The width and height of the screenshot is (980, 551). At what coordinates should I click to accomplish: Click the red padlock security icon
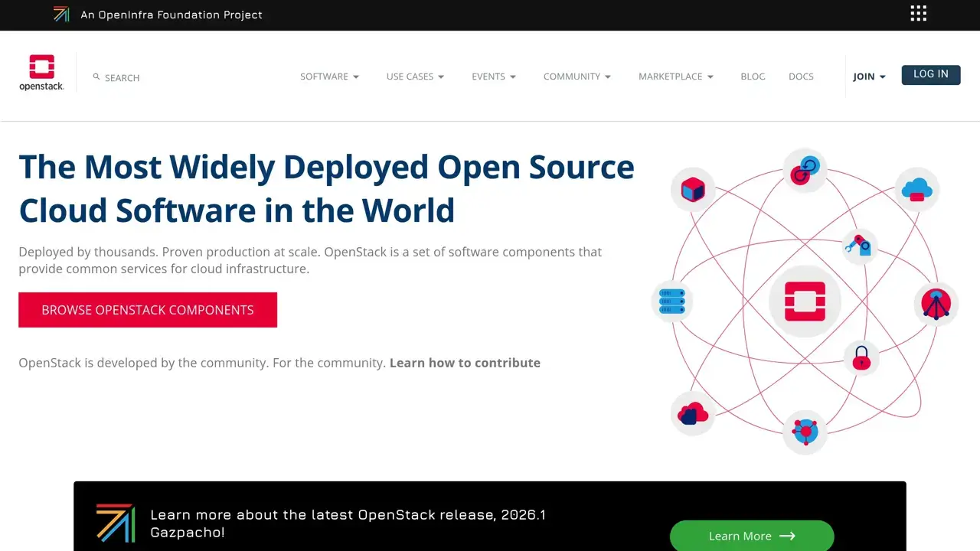tap(861, 357)
